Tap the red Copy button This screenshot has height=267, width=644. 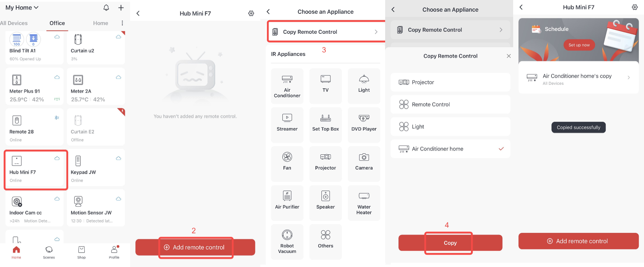[450, 243]
